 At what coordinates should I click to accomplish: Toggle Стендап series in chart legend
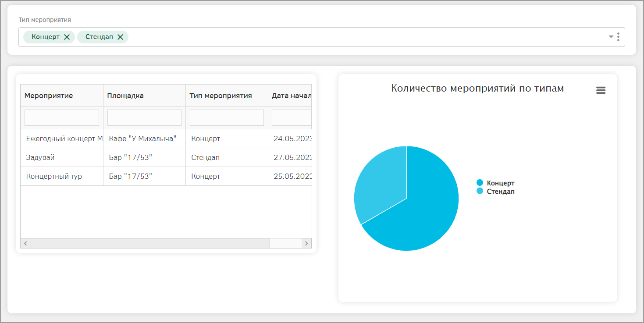coord(495,192)
